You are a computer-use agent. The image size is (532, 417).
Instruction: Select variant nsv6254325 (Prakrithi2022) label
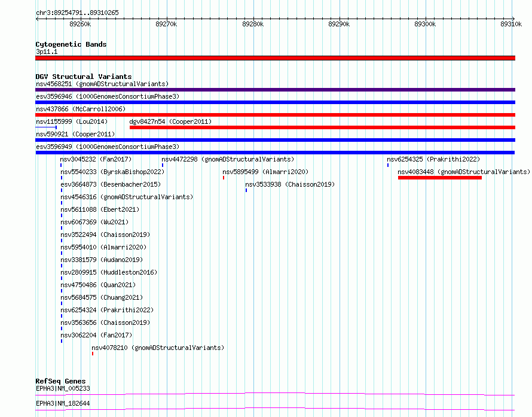click(x=433, y=159)
